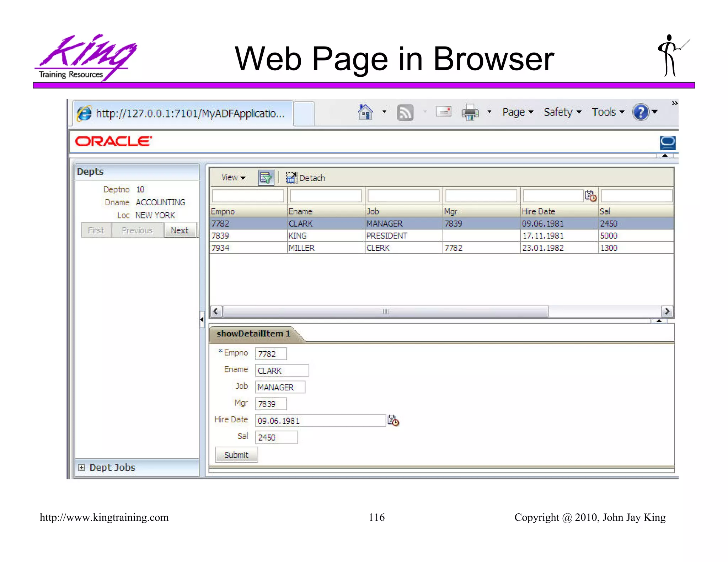Viewport: 728px width, 562px height.
Task: Click the 7934 Empno cell
Action: coord(248,248)
